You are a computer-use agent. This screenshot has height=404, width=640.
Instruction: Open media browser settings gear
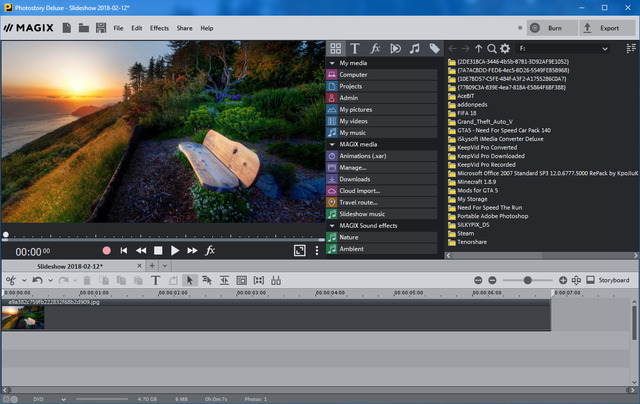(x=505, y=48)
